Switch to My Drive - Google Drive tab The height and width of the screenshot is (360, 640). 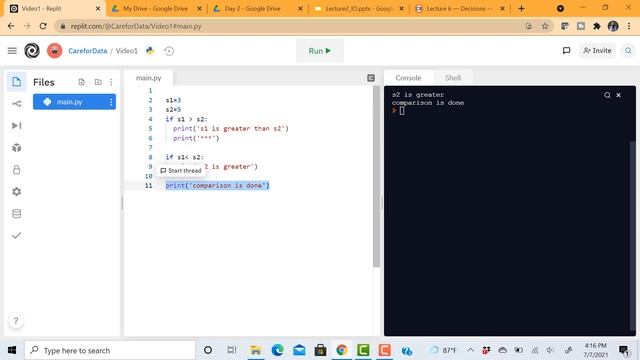156,9
